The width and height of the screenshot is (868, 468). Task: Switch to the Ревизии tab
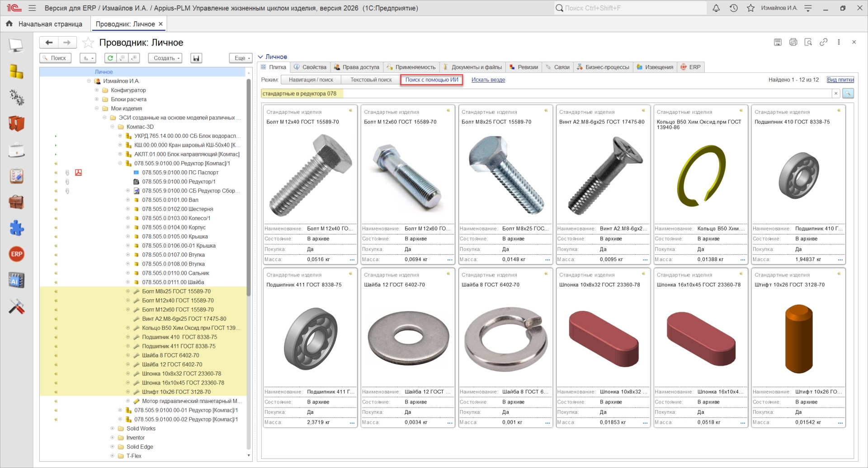click(x=524, y=67)
